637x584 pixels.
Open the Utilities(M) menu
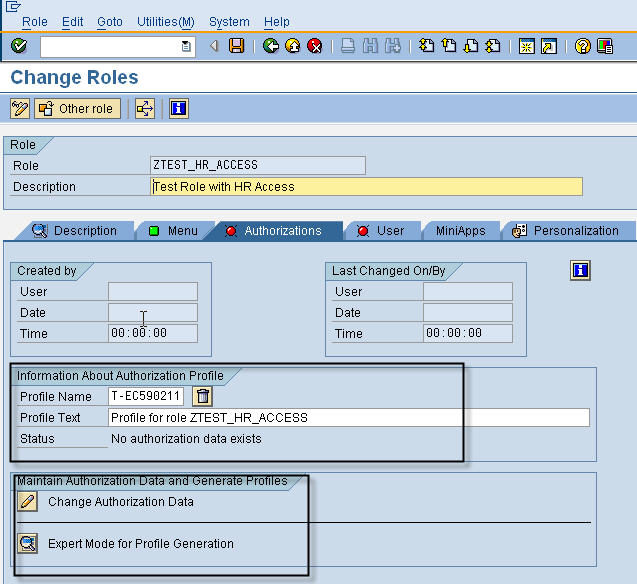pos(166,22)
